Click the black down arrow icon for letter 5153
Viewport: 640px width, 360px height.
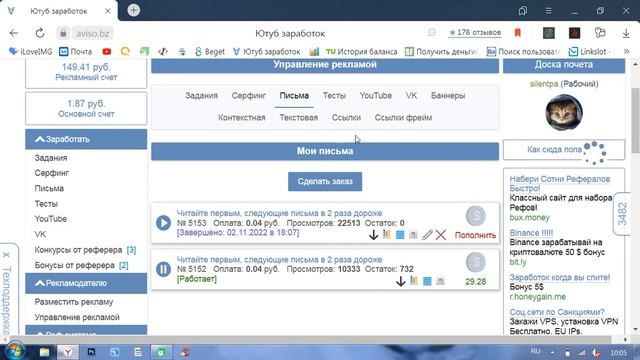tap(373, 235)
